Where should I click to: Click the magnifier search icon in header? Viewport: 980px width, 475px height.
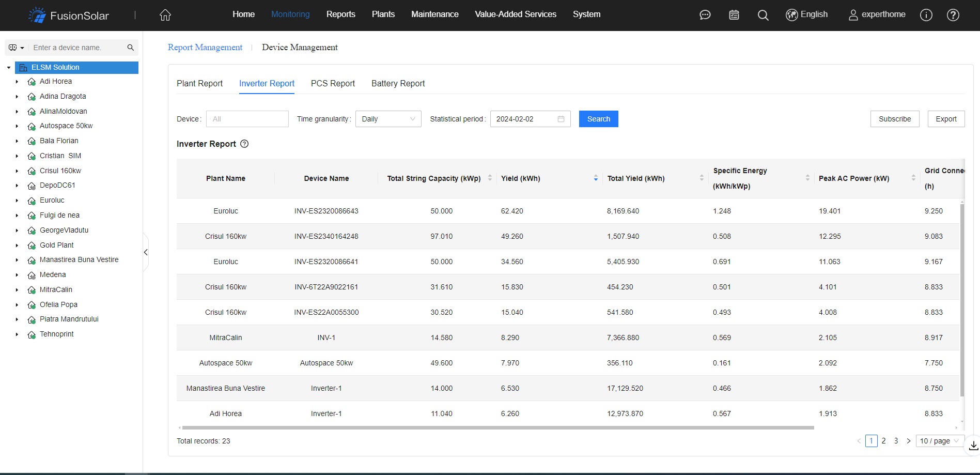tap(763, 15)
